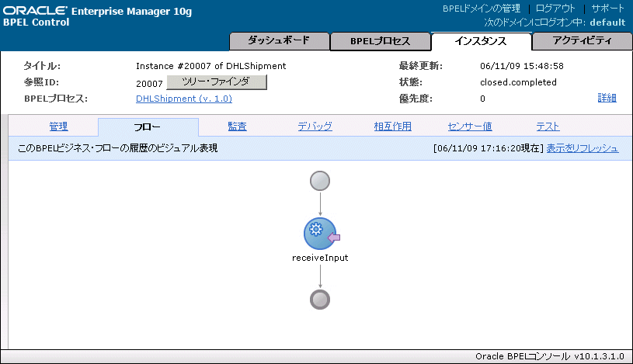Switch to the BPELプロセス tab
This screenshot has height=364, width=633.
381,41
